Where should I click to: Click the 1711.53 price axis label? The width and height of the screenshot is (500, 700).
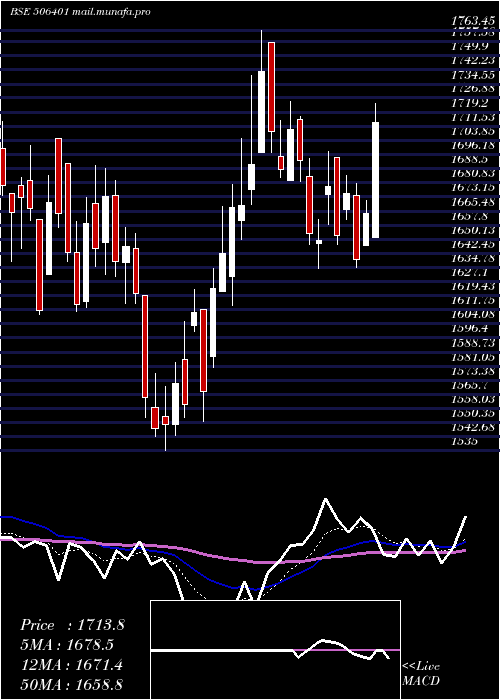(473, 117)
